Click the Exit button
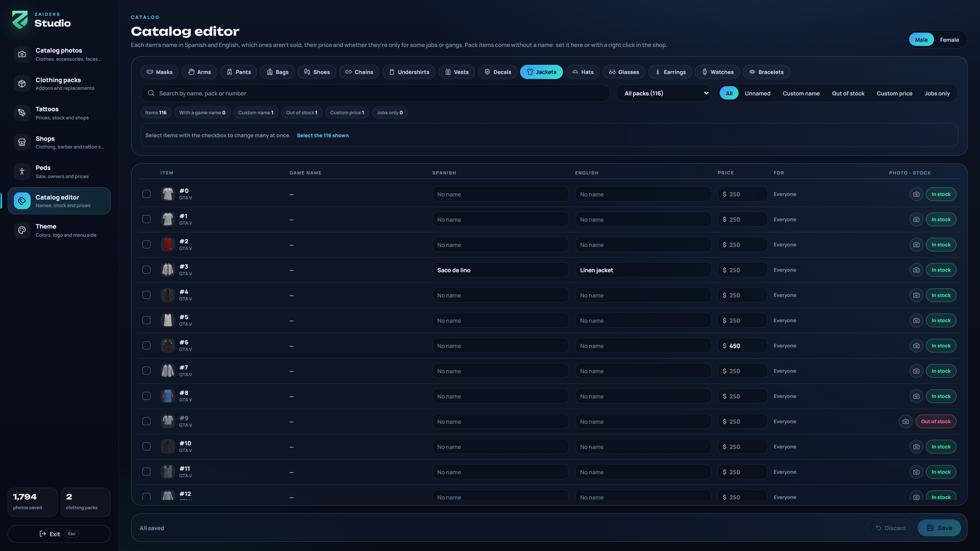The image size is (980, 551). [x=59, y=534]
